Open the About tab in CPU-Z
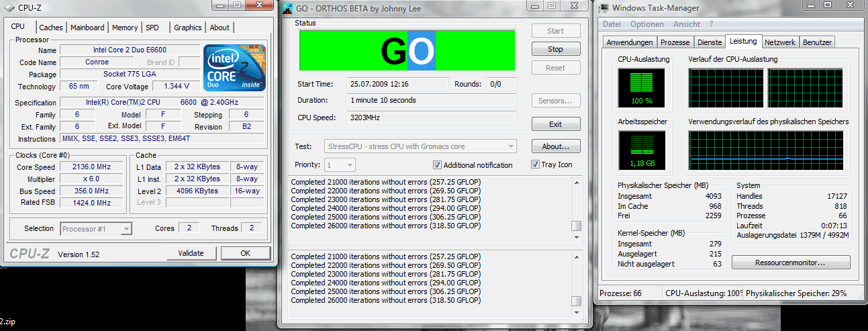The height and width of the screenshot is (331, 868). [220, 28]
